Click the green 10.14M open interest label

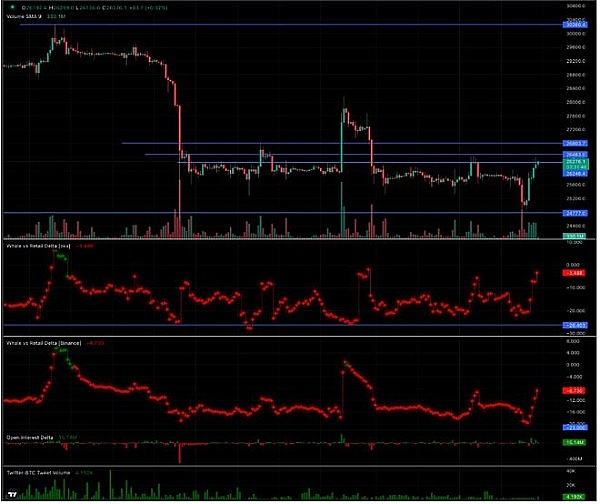point(574,442)
